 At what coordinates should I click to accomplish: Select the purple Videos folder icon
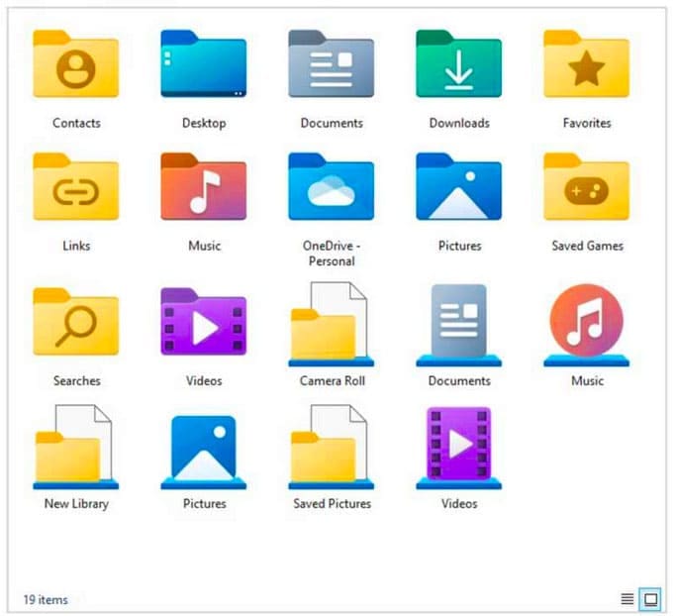point(204,323)
